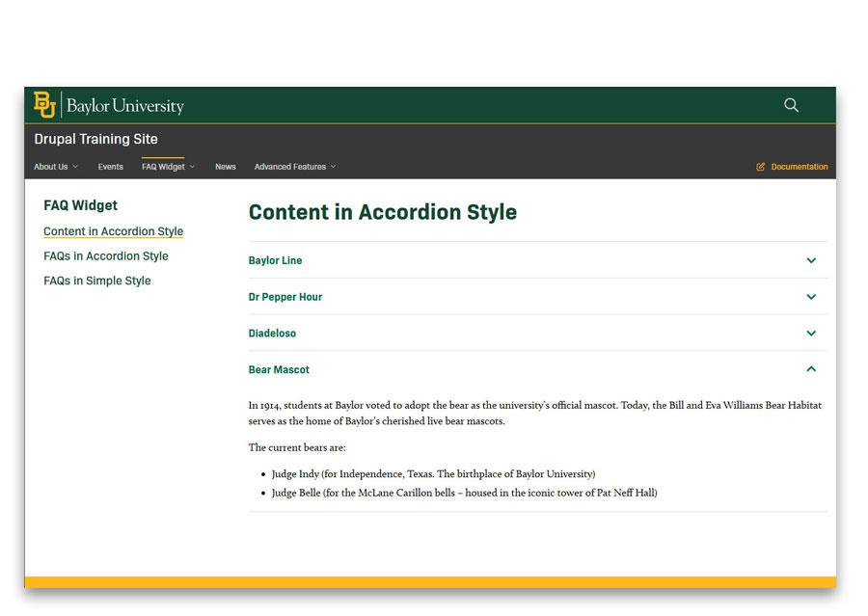
Task: Open the Events menu item
Action: (110, 167)
